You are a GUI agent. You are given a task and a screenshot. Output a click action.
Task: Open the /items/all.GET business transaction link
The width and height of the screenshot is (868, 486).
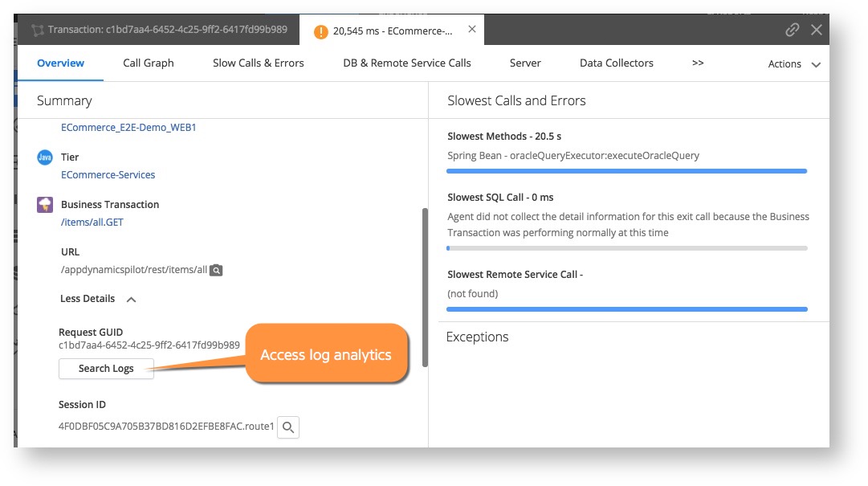coord(92,222)
